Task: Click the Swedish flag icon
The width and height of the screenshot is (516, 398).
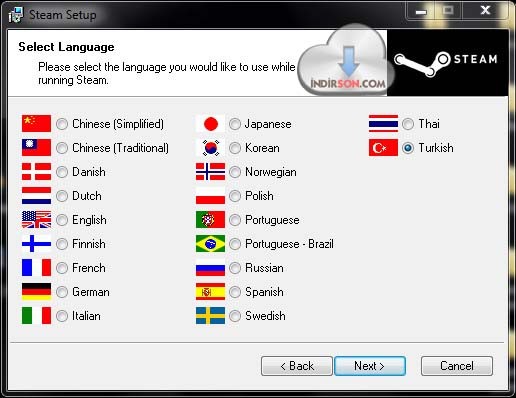Action: click(210, 316)
